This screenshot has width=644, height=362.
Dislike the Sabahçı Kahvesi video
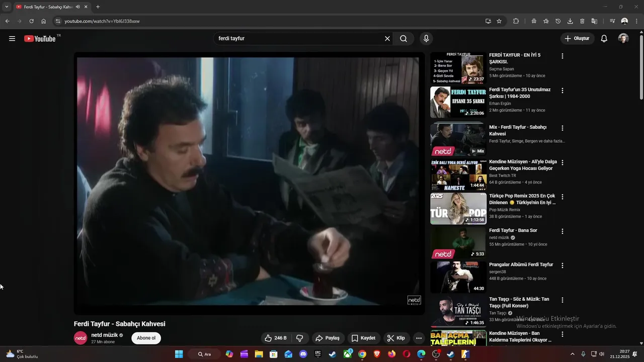click(300, 338)
